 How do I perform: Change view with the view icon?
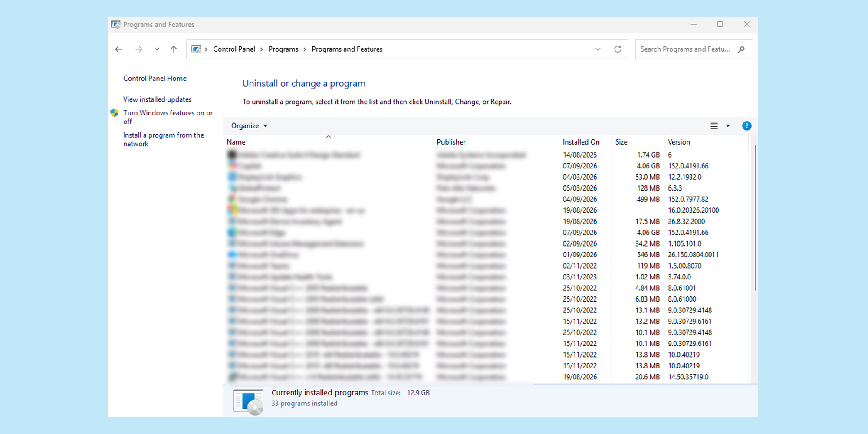pyautogui.click(x=714, y=126)
